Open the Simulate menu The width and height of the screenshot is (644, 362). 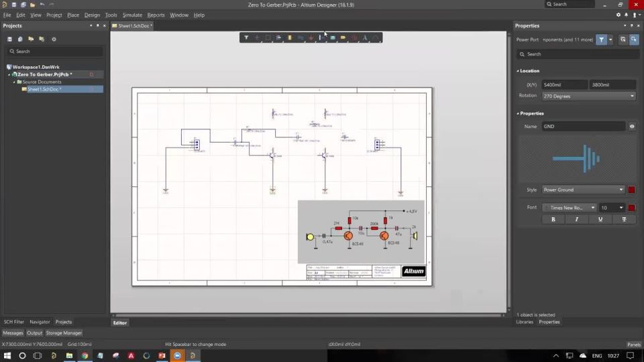(132, 15)
